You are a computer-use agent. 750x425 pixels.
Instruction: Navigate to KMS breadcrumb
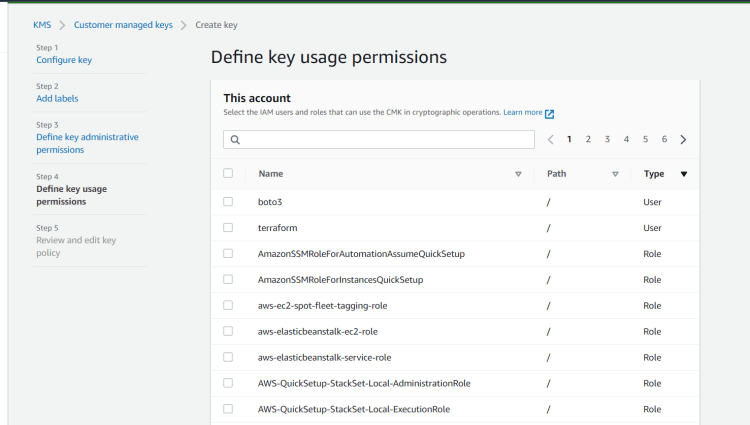point(42,24)
